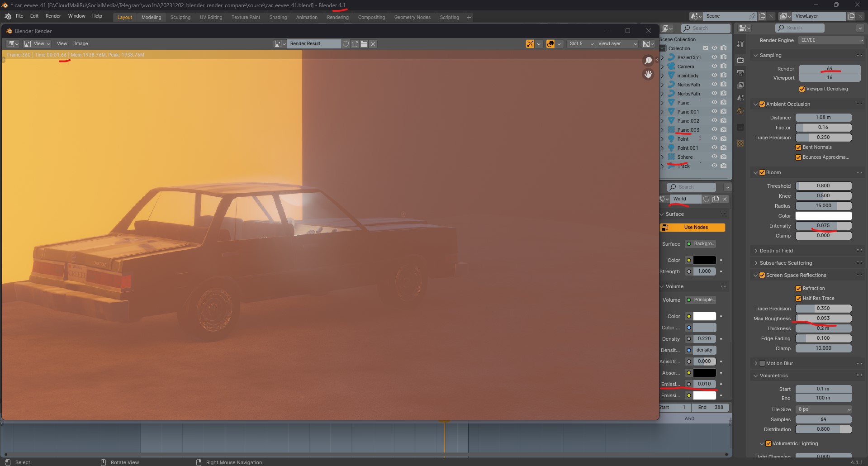
Task: Open the Tool properties tab icon
Action: tap(740, 44)
